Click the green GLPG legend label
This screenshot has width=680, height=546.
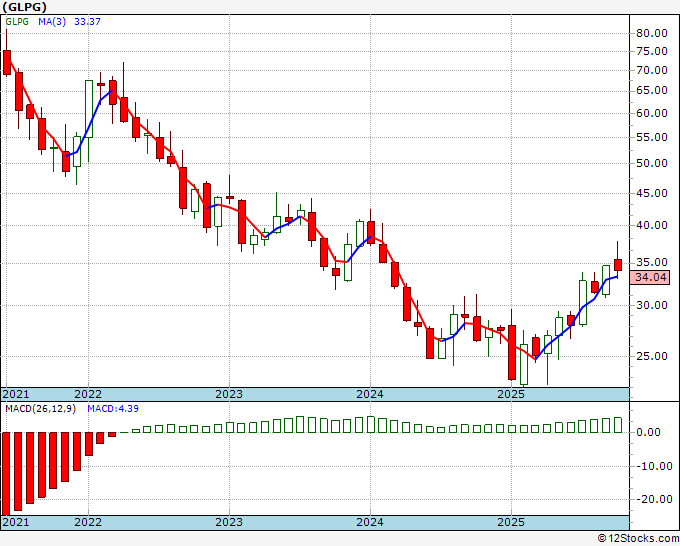click(17, 21)
